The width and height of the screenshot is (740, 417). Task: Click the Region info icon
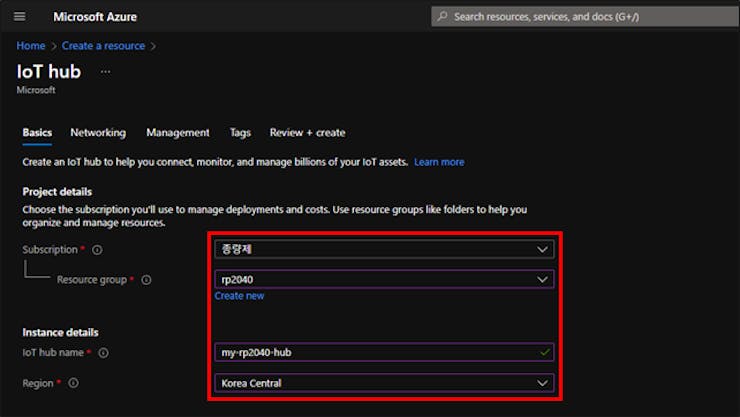pyautogui.click(x=73, y=383)
